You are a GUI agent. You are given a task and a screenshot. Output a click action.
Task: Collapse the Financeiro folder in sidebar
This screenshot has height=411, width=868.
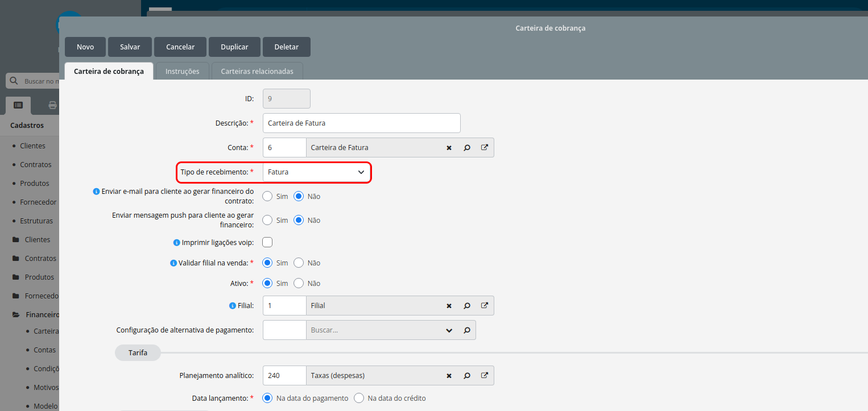(43, 314)
